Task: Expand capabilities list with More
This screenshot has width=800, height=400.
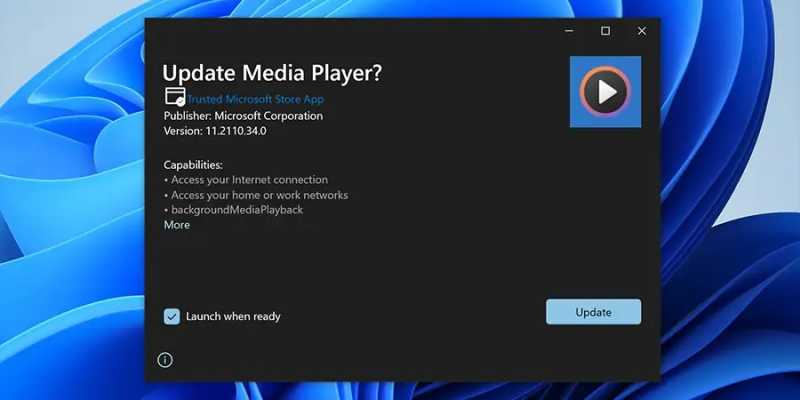Action: (177, 225)
